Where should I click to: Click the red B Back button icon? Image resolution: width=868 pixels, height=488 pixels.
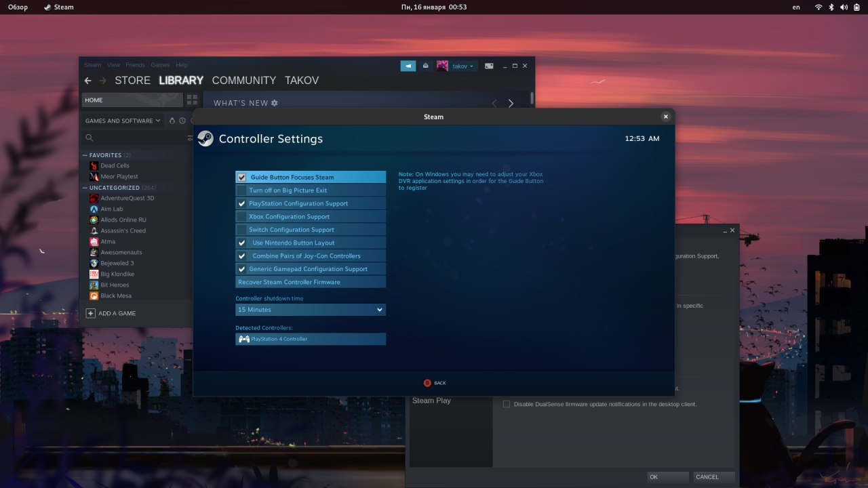point(427,383)
